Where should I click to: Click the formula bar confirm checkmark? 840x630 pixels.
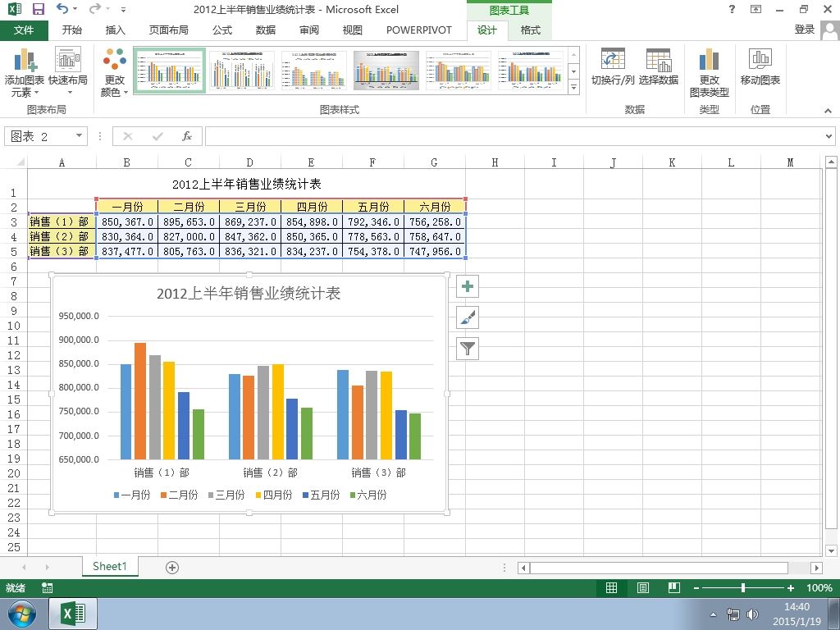tap(157, 136)
